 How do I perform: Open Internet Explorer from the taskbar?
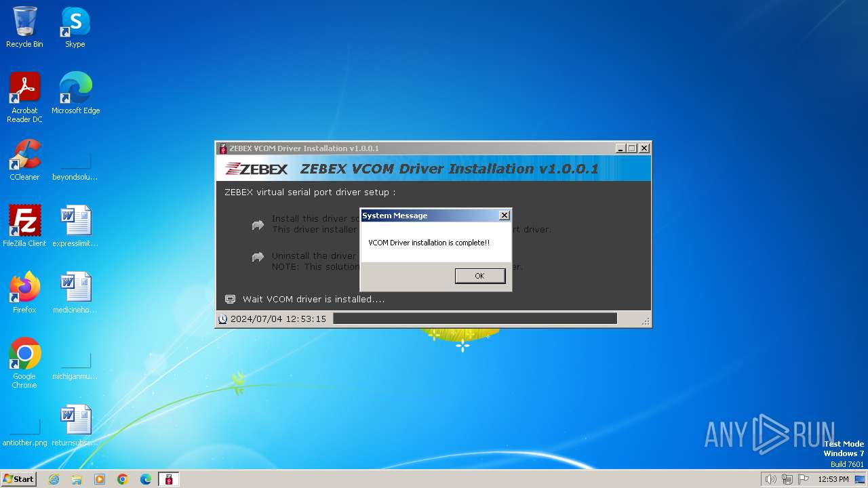pos(54,479)
